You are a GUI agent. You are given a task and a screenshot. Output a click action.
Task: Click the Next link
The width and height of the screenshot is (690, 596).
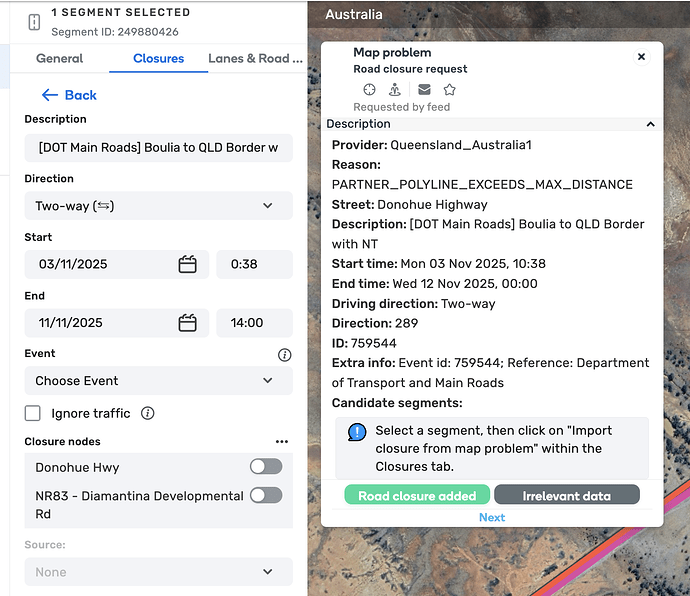[492, 517]
